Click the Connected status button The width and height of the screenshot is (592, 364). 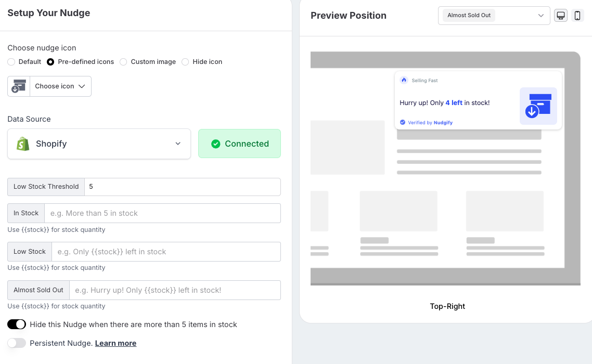(x=239, y=144)
